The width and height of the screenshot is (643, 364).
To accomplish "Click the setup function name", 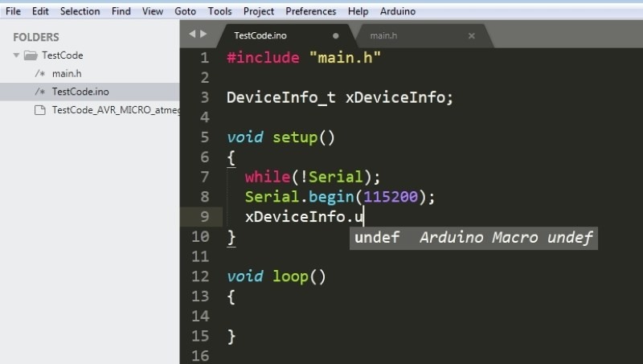I will coord(295,137).
